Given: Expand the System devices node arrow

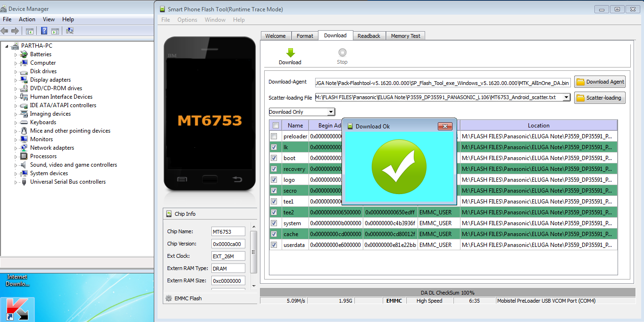Looking at the screenshot, I should click(x=16, y=173).
